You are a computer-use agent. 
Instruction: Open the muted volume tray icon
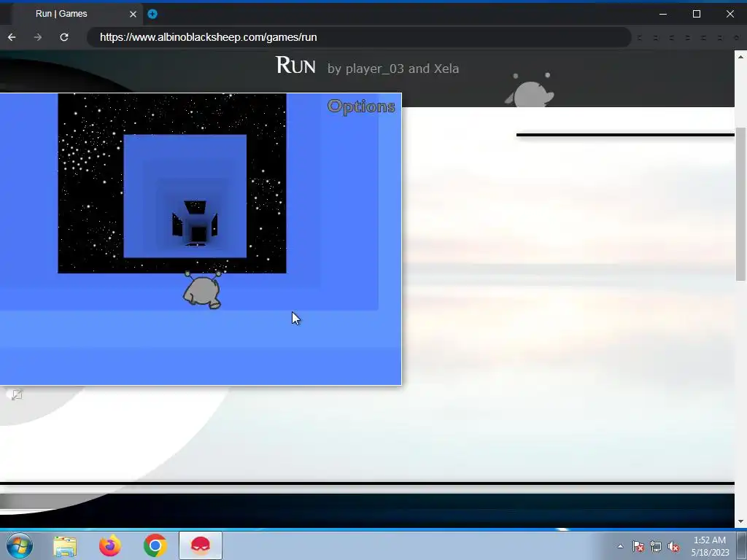pos(673,547)
